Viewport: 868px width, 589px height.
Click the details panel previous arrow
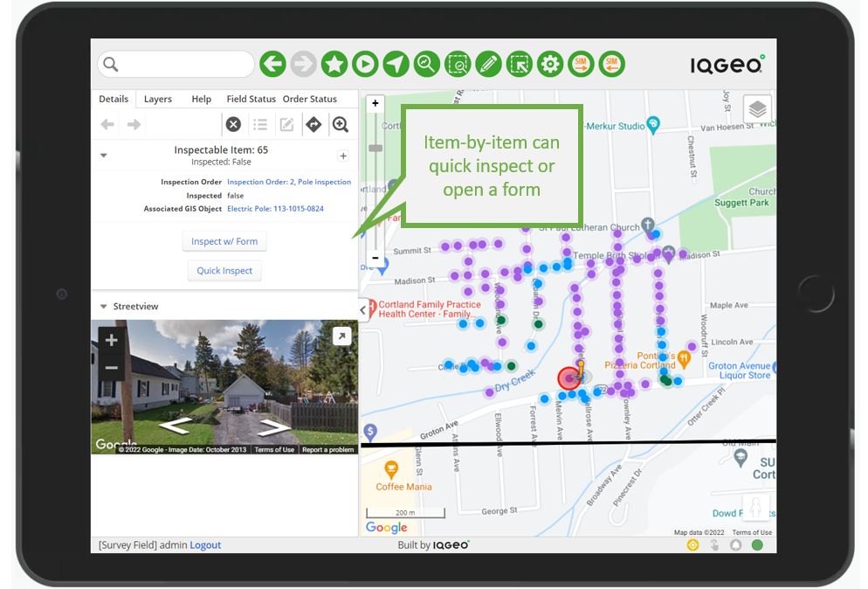[x=107, y=125]
